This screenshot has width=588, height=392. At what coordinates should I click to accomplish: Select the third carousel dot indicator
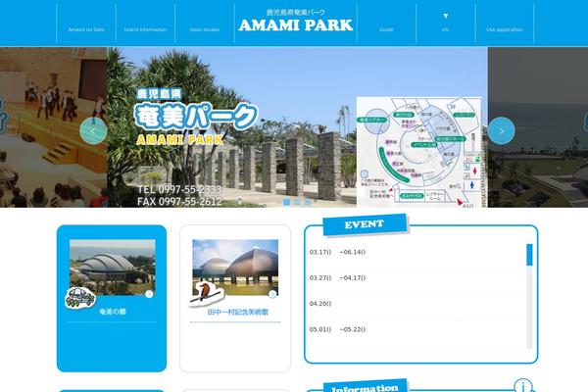point(308,202)
